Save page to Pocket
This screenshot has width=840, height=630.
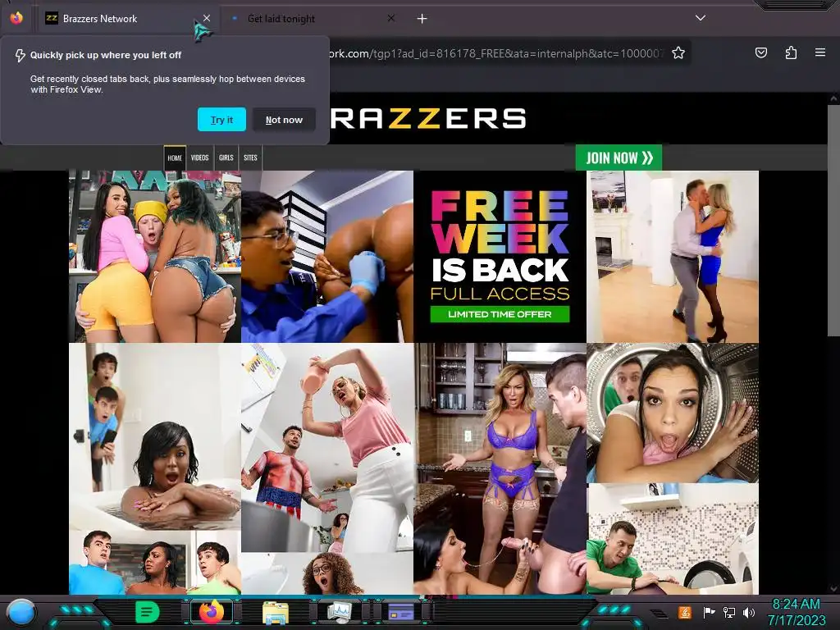point(760,52)
